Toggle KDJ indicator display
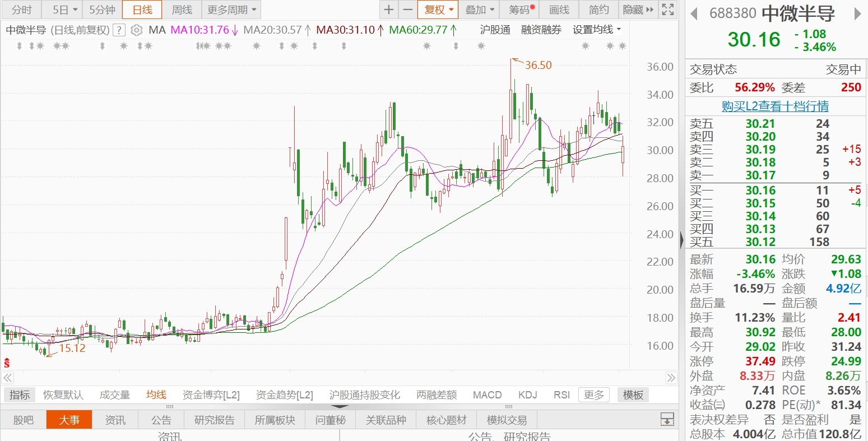This screenshot has height=441, width=868. point(527,395)
